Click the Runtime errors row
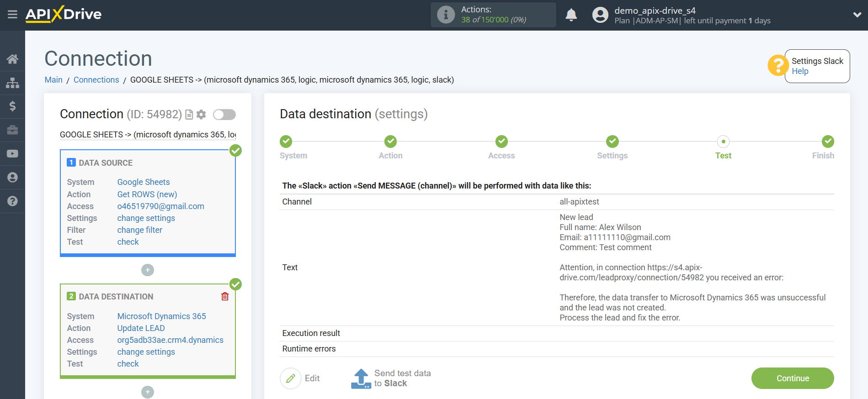 pyautogui.click(x=557, y=349)
